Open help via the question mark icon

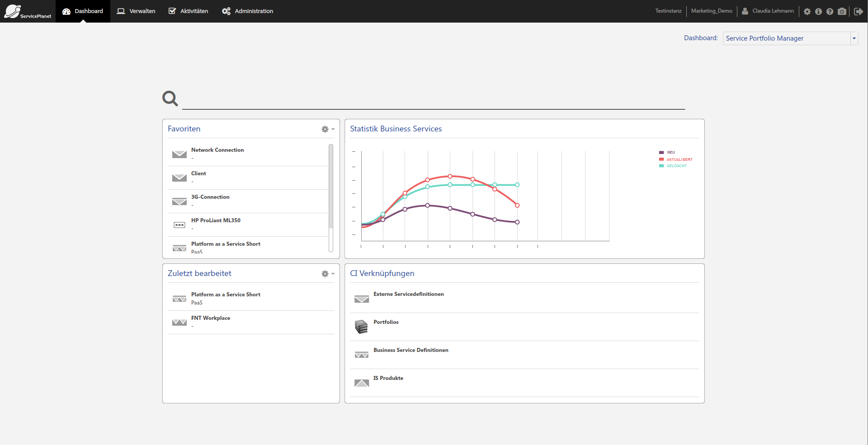pos(830,11)
